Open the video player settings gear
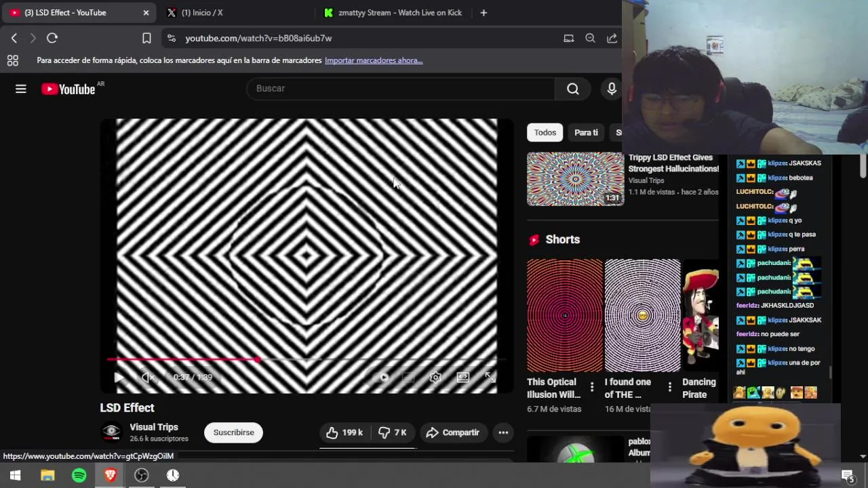Screen dimensions: 868x488 [435, 378]
